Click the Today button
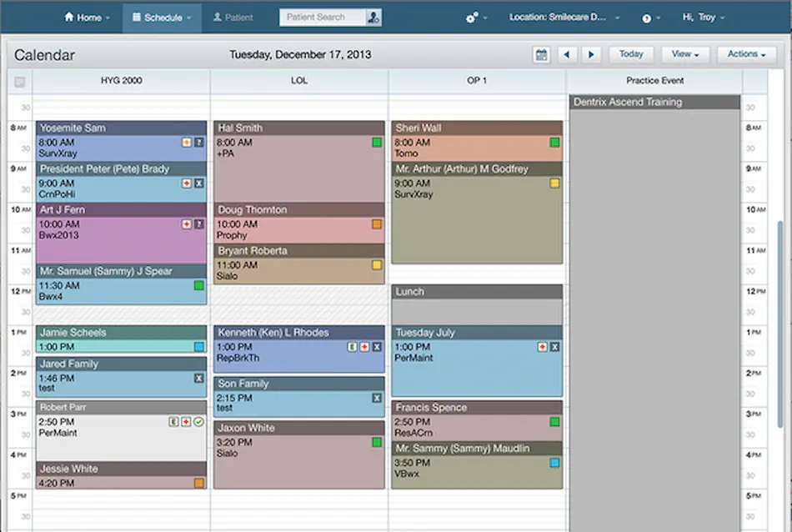 click(630, 54)
